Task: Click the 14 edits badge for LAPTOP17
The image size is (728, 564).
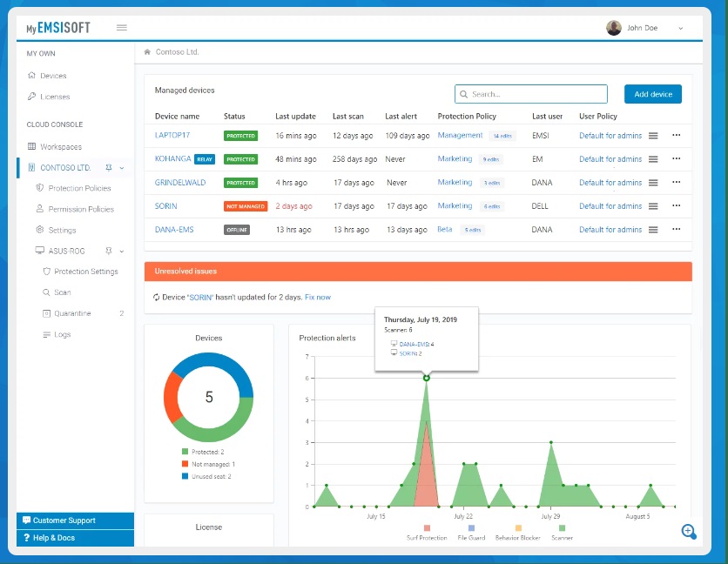Action: pos(502,136)
